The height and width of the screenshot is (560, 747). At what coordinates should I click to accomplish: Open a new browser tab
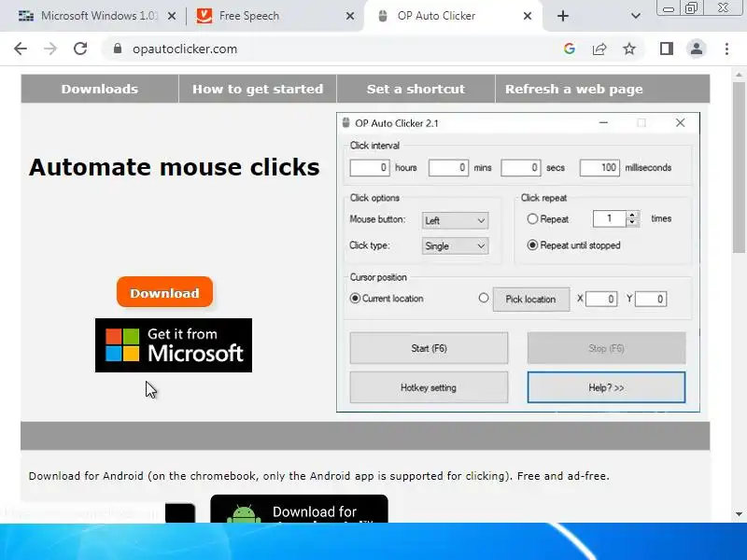(x=563, y=16)
